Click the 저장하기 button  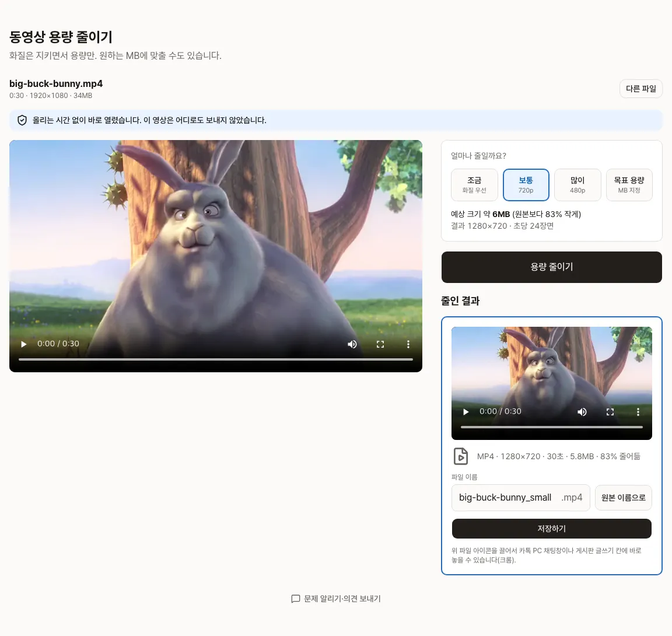click(552, 529)
